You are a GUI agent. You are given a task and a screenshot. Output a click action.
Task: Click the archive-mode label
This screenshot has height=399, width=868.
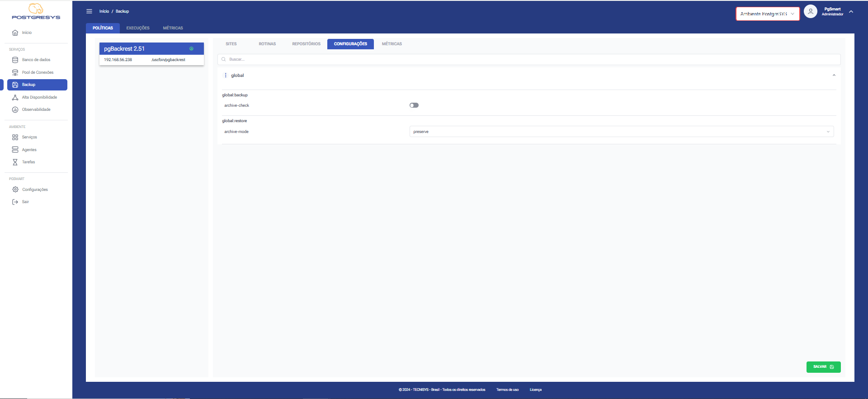click(236, 132)
